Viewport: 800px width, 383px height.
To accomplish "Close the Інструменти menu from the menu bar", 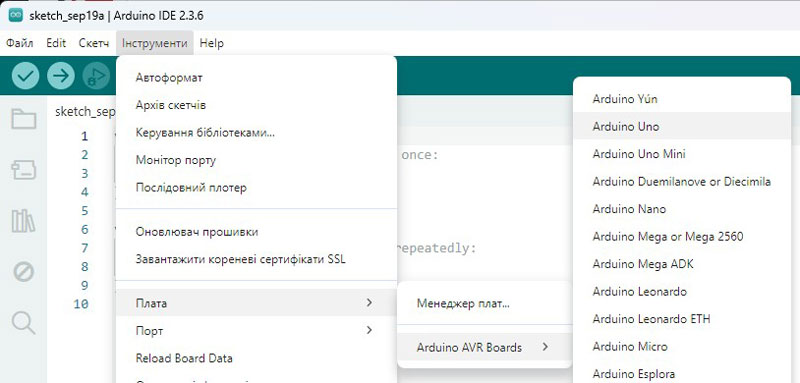I will click(155, 43).
